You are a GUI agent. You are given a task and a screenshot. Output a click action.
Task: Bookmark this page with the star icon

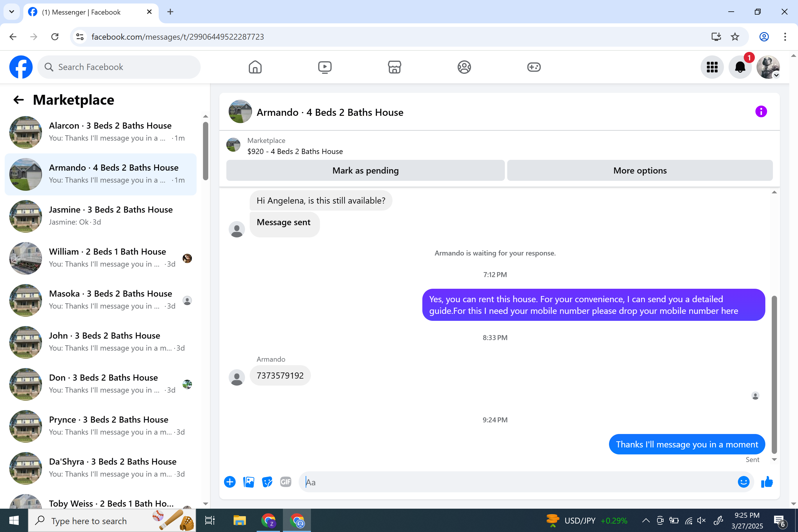735,37
